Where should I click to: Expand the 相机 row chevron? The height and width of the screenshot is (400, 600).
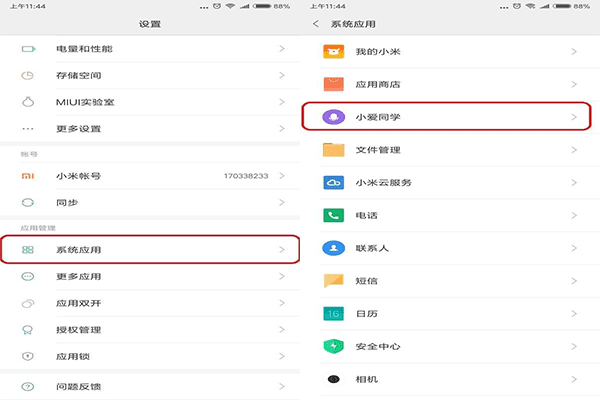(574, 379)
